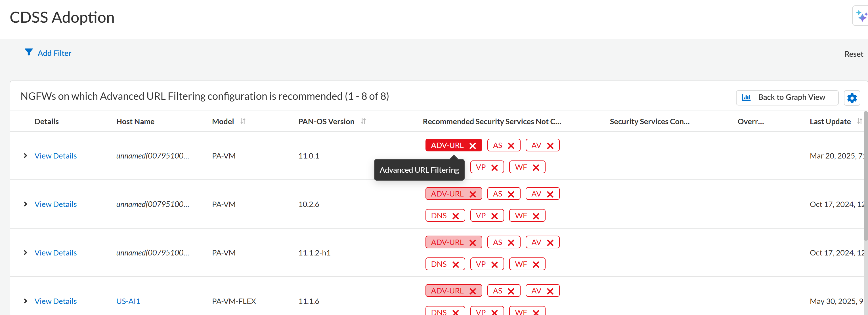Image resolution: width=868 pixels, height=315 pixels.
Task: Sort table by Last Update column
Action: (859, 121)
